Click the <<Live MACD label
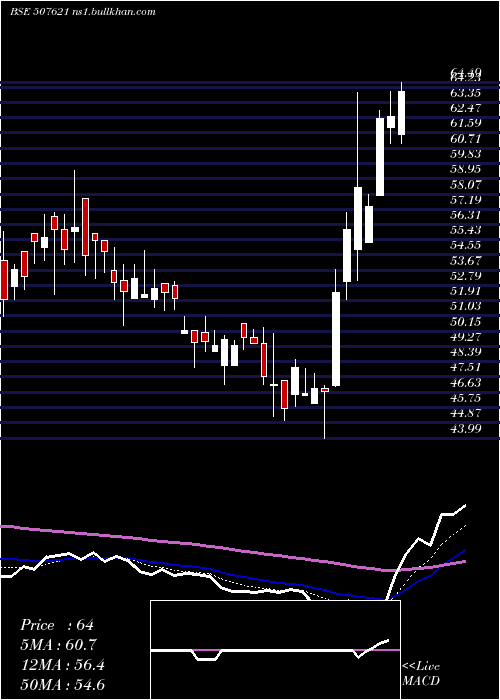 coord(421,674)
